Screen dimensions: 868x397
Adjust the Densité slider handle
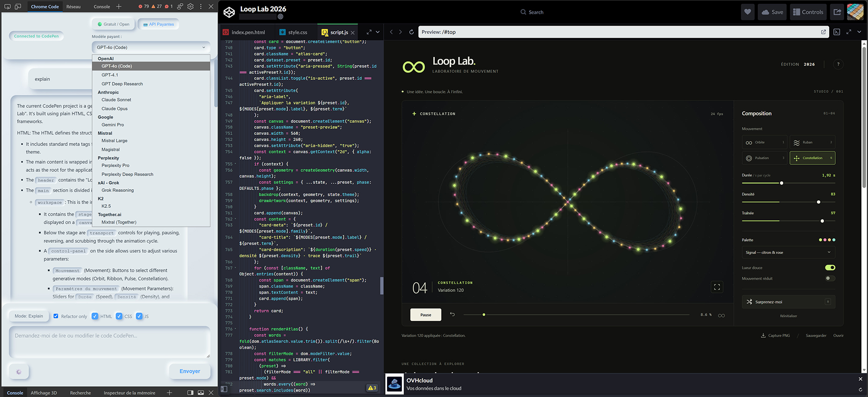click(818, 202)
